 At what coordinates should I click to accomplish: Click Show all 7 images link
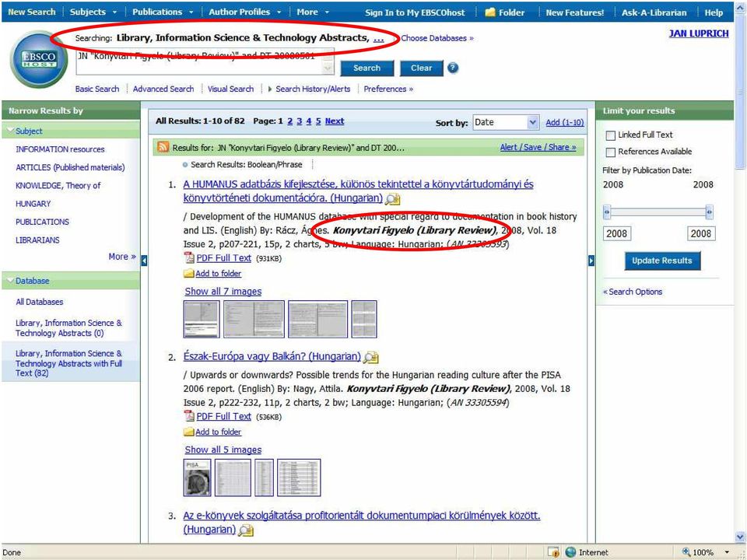tap(223, 292)
